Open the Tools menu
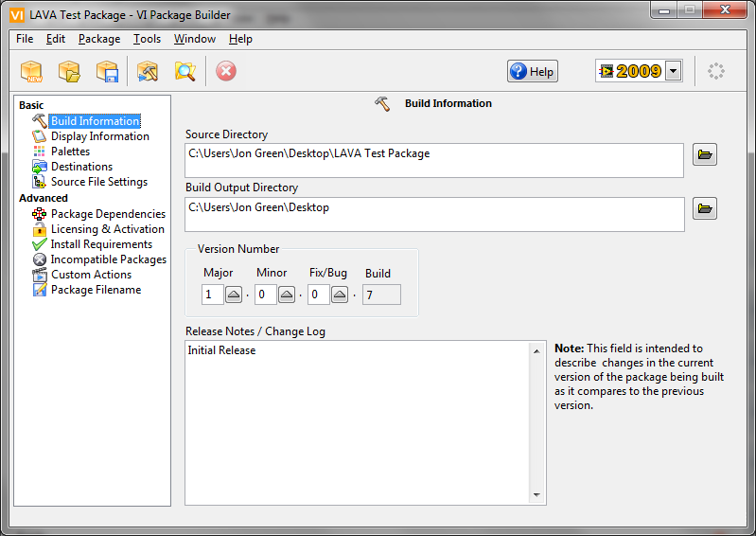Image resolution: width=756 pixels, height=536 pixels. (x=147, y=39)
